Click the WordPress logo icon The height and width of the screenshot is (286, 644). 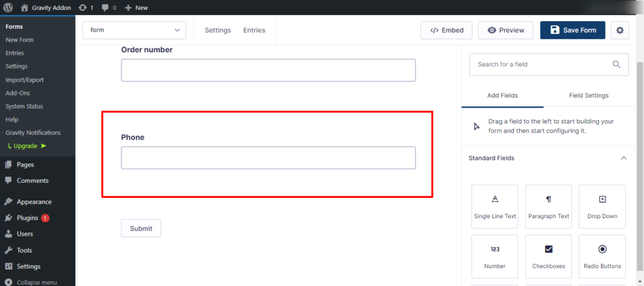8,8
